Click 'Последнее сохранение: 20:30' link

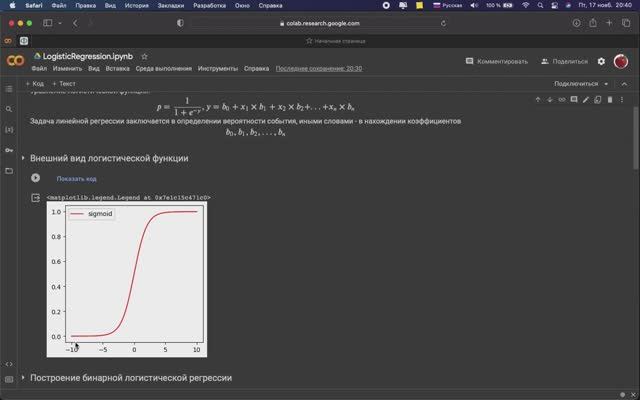319,69
